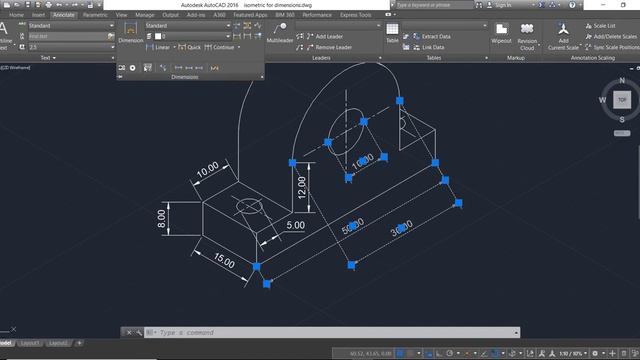Toggle ortho mode in status bar
Image resolution: width=640 pixels, height=360 pixels.
(x=439, y=353)
